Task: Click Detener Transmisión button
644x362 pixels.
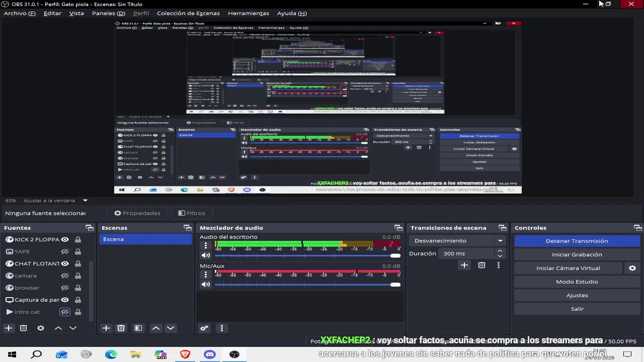Action: click(x=577, y=241)
